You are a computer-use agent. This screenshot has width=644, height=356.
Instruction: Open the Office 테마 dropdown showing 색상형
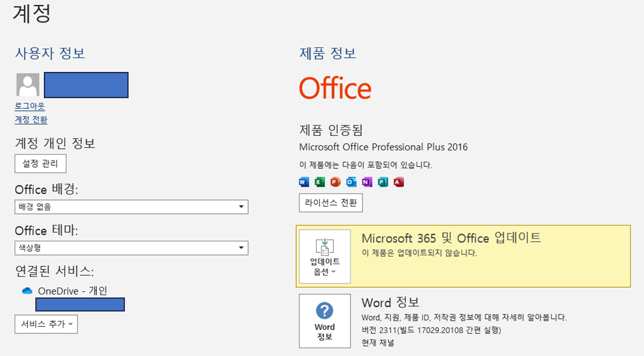[132, 248]
